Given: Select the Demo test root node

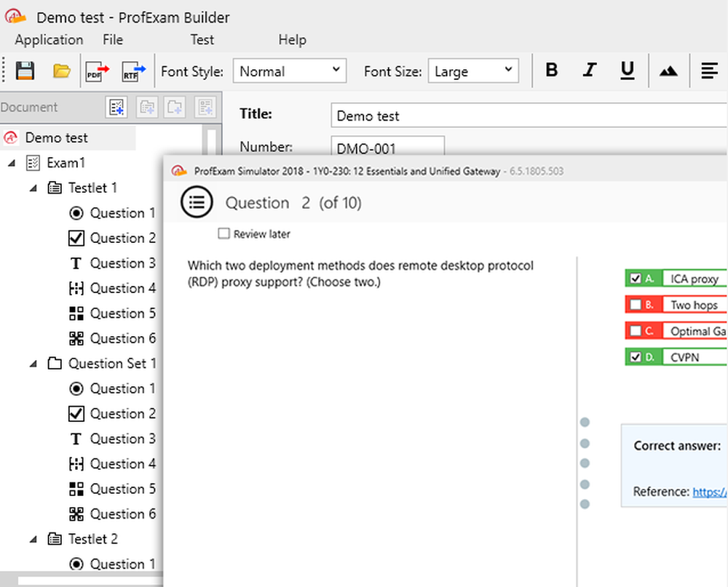Looking at the screenshot, I should tap(56, 137).
